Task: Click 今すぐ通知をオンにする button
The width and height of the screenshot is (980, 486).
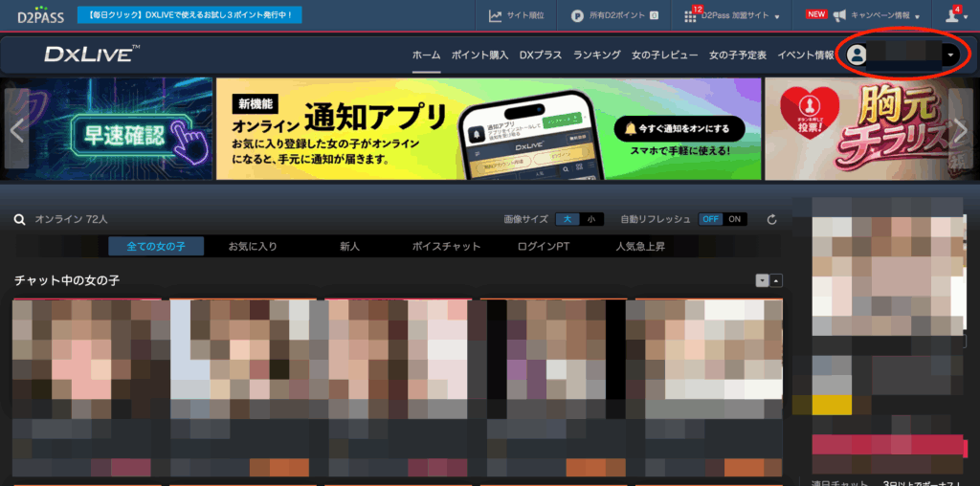Action: [x=679, y=129]
